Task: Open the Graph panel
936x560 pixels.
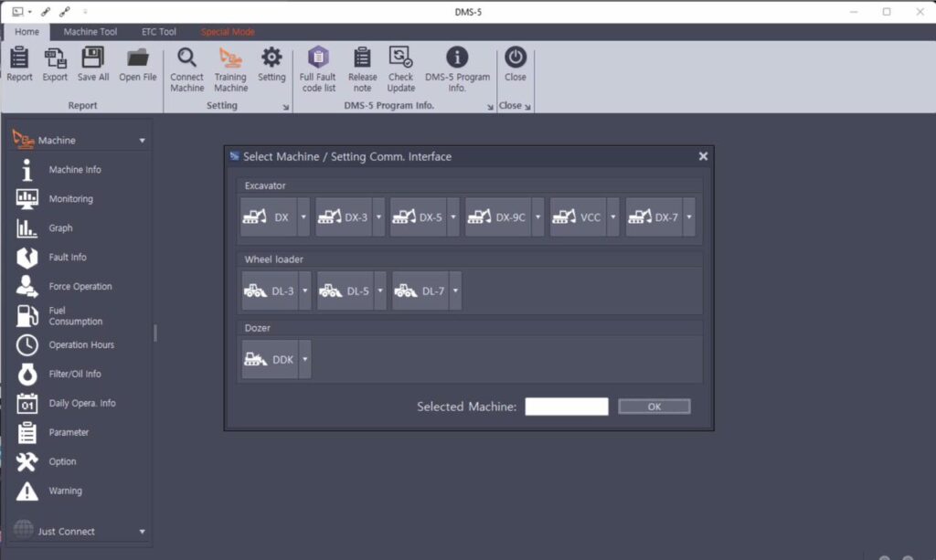Action: click(58, 227)
